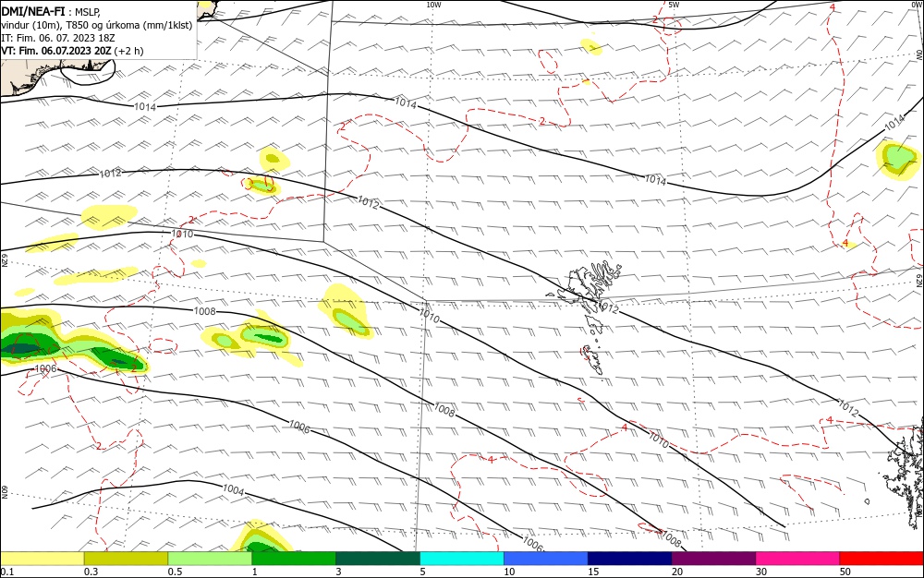Viewport: 924px width, 578px height.
Task: Select the light green 0.5–1 mm legend swatch
Action: (x=210, y=559)
